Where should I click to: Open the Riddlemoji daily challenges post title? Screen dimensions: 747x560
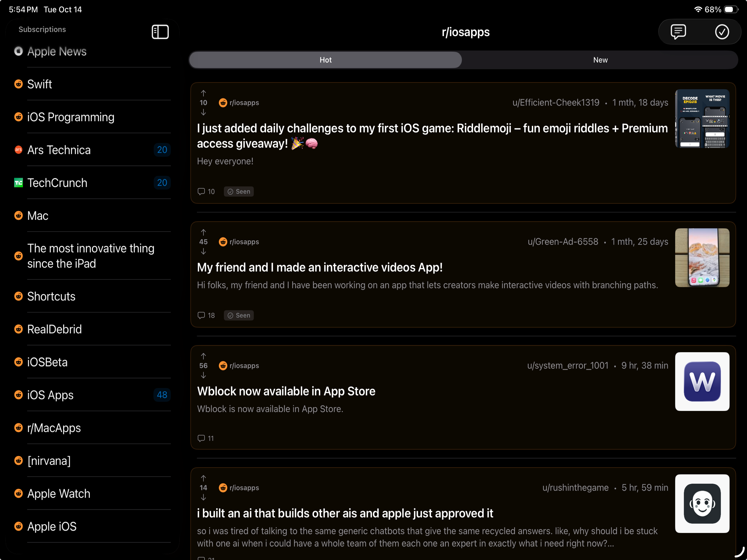coord(432,136)
